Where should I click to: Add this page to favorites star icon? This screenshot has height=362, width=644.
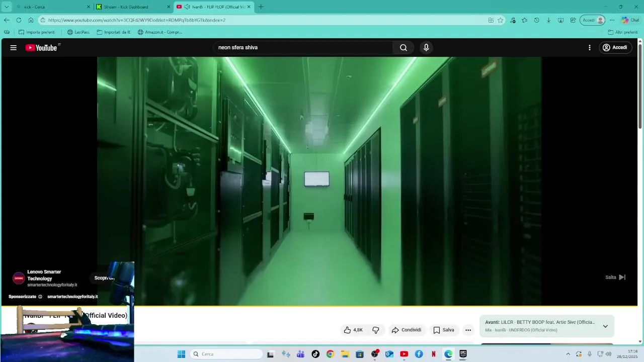[x=501, y=20]
